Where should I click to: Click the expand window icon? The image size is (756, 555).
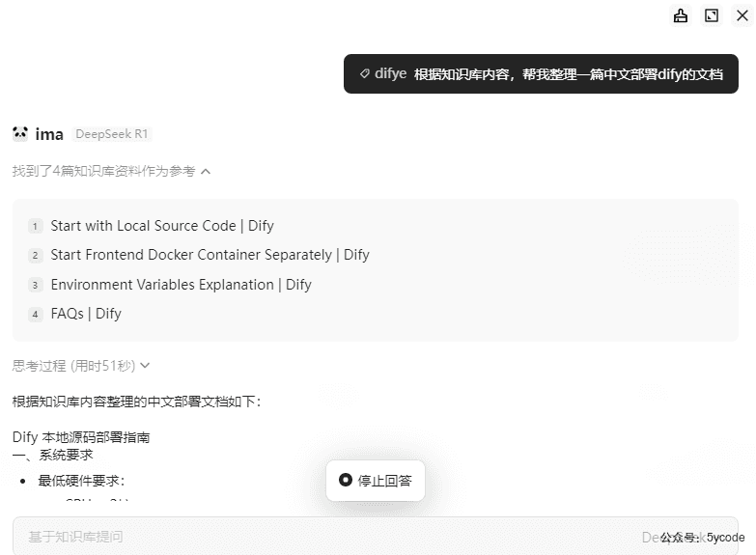(712, 15)
